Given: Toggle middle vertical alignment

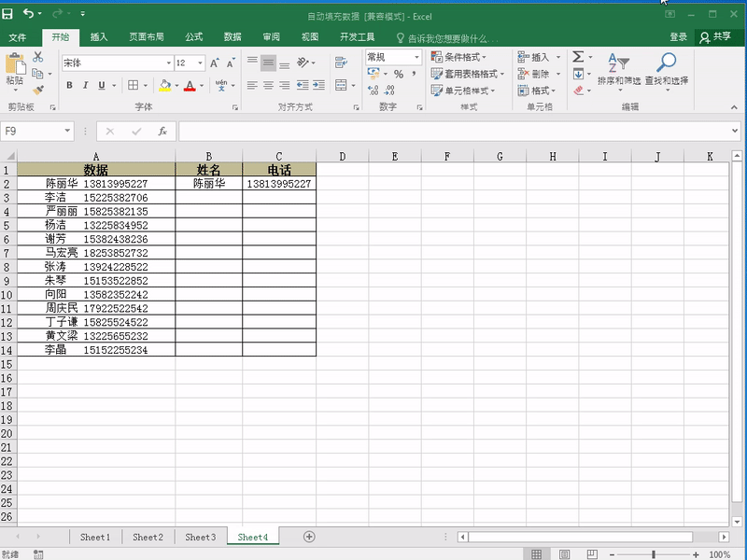Looking at the screenshot, I should (x=268, y=63).
